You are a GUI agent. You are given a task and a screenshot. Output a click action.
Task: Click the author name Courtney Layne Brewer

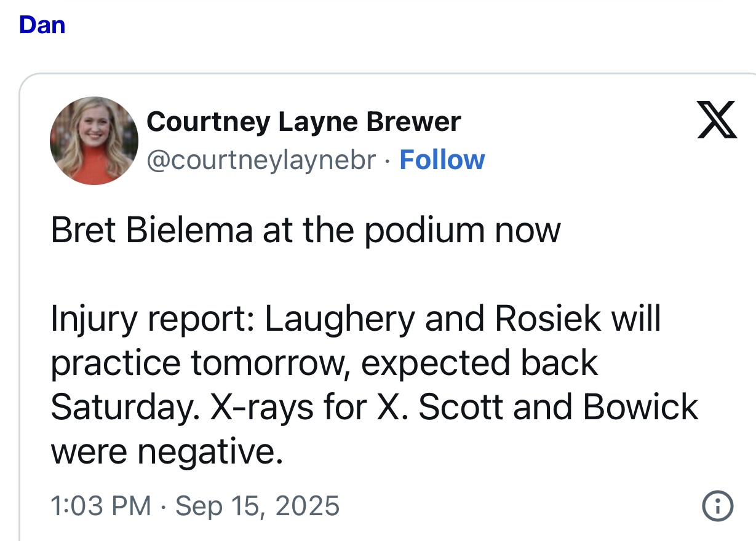click(303, 122)
